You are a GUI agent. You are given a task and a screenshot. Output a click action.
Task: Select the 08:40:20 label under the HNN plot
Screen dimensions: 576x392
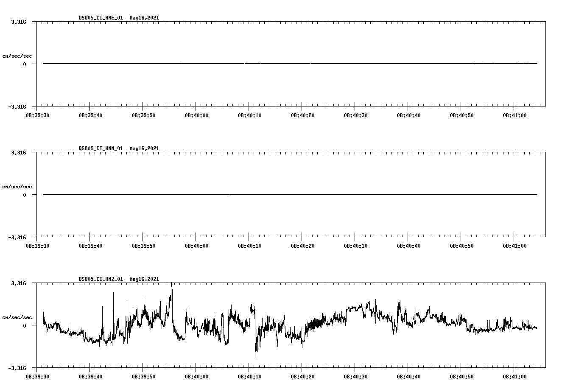302,245
